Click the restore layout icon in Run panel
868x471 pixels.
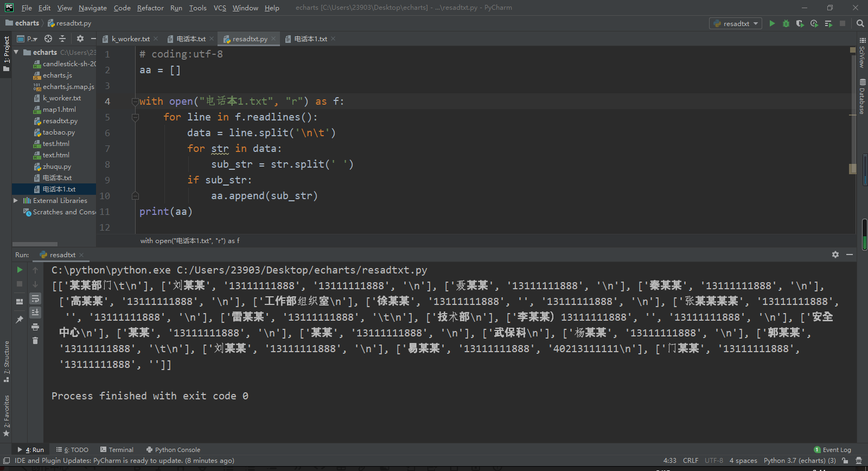click(x=20, y=301)
